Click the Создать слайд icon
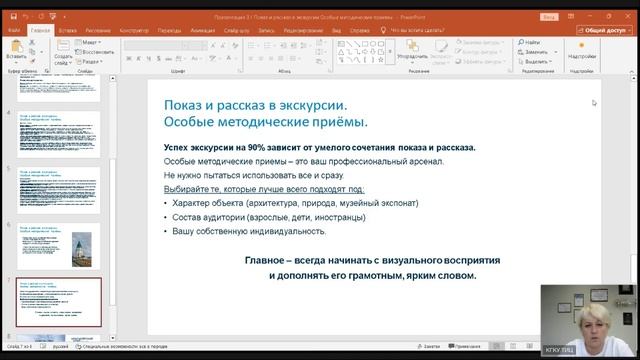Viewport: 640px width, 360px height. click(63, 45)
